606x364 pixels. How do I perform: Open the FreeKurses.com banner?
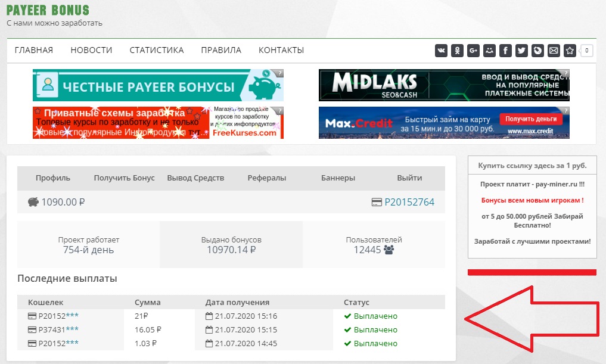(x=158, y=123)
